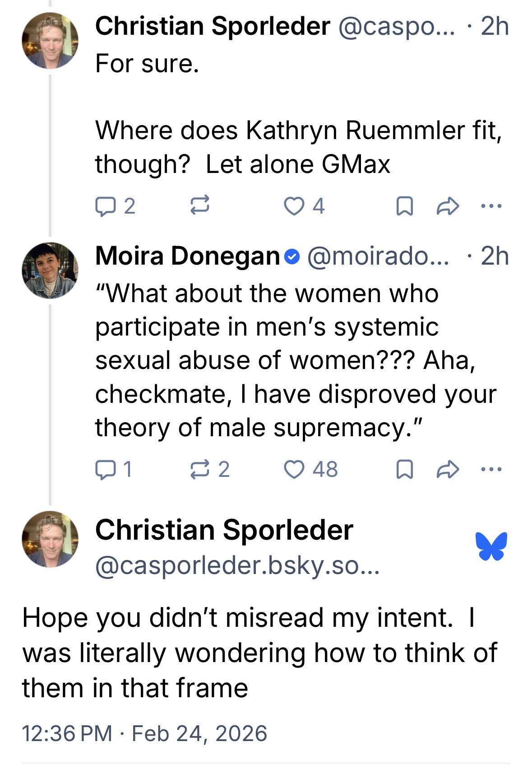Bookmark Christian Sporleder's first post
The image size is (532, 765).
(404, 207)
